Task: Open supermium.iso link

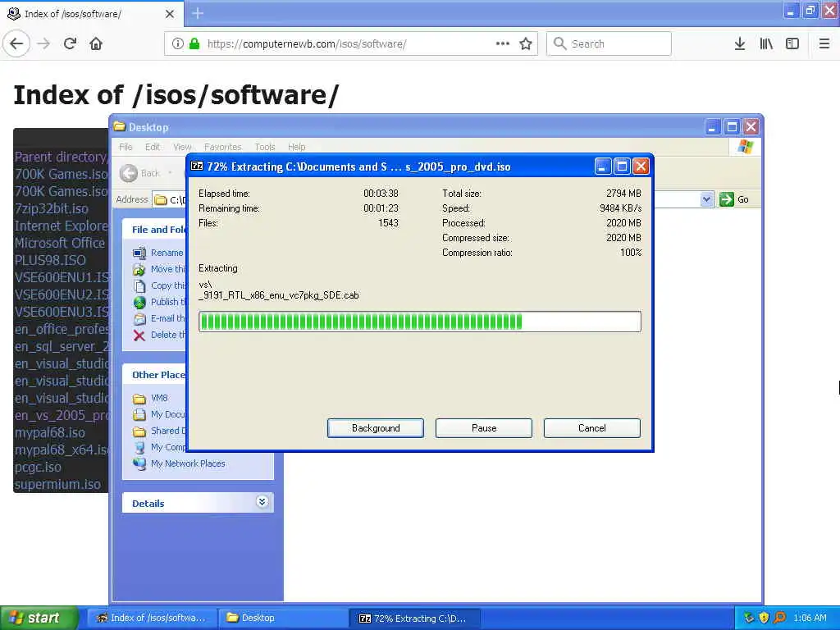Action: 57,484
